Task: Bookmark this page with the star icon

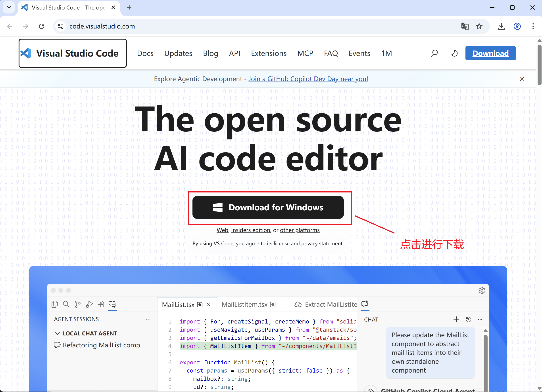Action: pyautogui.click(x=479, y=26)
